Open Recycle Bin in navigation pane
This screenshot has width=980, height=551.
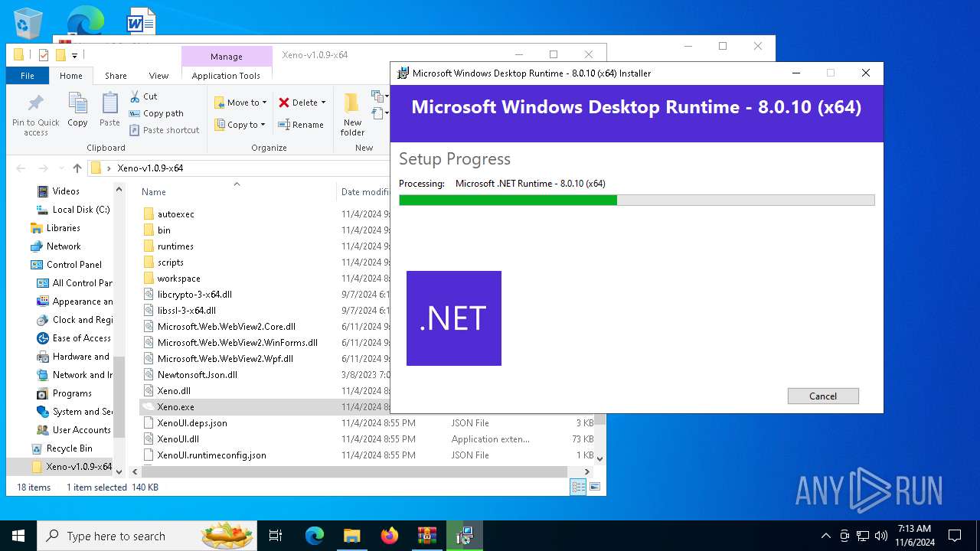[x=62, y=448]
